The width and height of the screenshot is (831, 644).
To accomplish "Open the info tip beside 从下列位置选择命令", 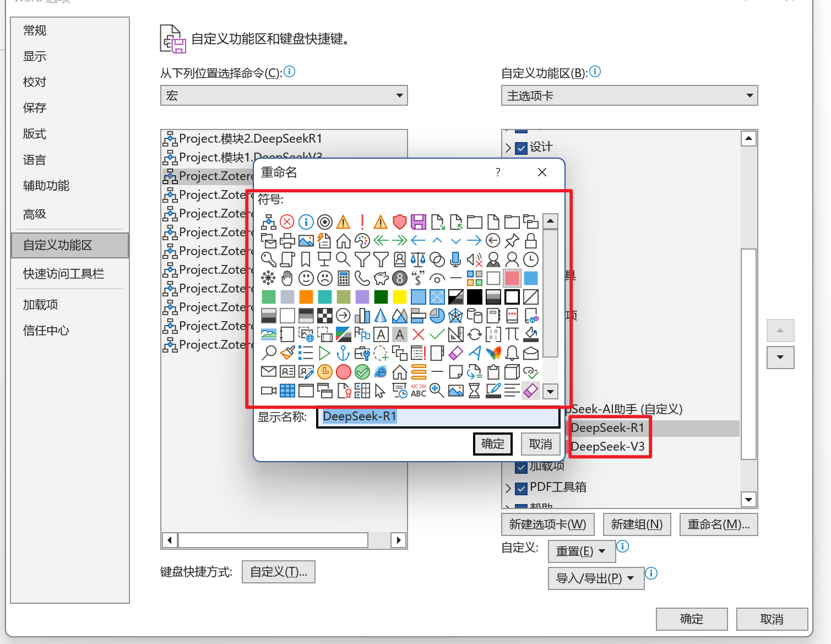I will [x=289, y=72].
